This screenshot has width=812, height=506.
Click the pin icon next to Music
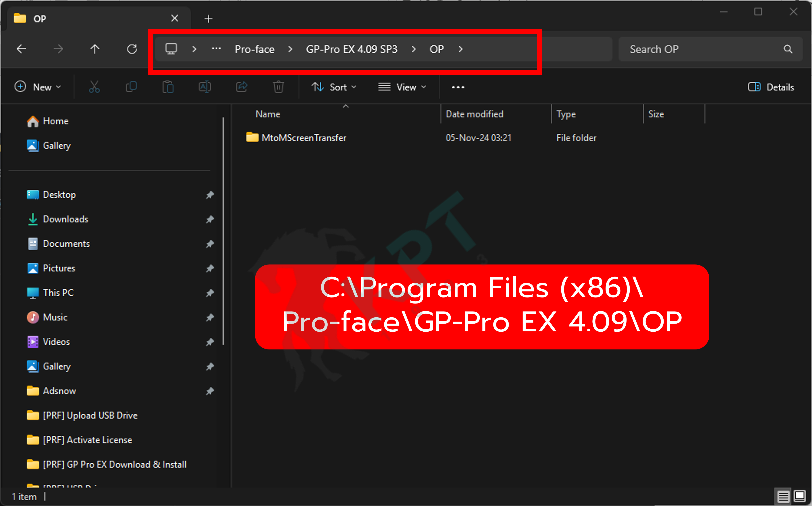pyautogui.click(x=210, y=317)
